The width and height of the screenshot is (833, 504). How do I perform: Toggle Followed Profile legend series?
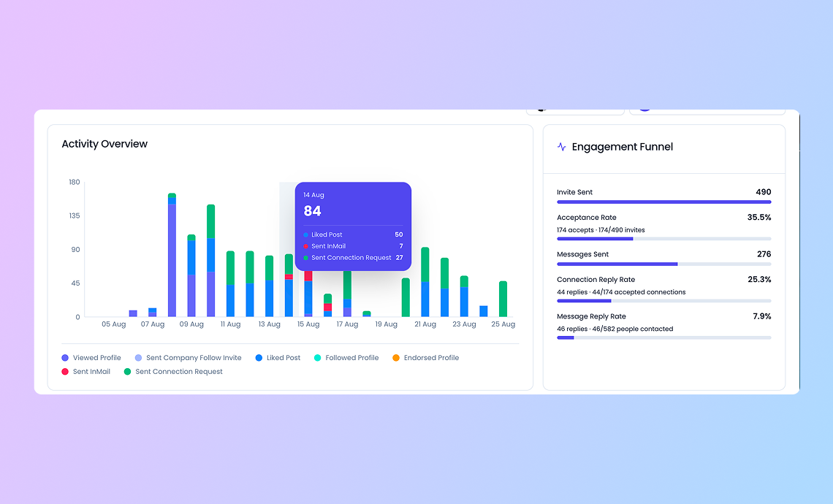(346, 357)
